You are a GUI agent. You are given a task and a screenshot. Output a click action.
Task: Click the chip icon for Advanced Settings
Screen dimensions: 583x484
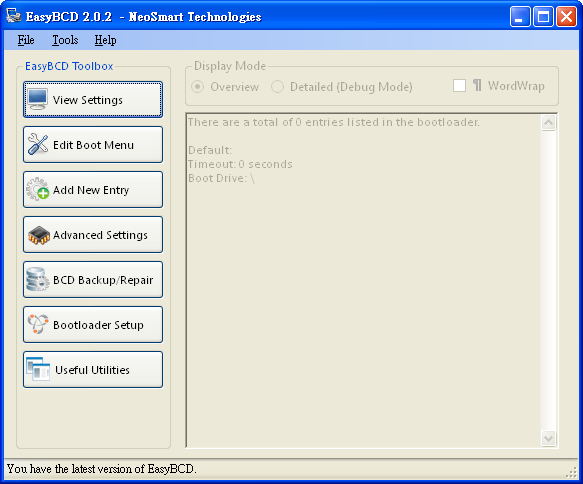(x=39, y=235)
